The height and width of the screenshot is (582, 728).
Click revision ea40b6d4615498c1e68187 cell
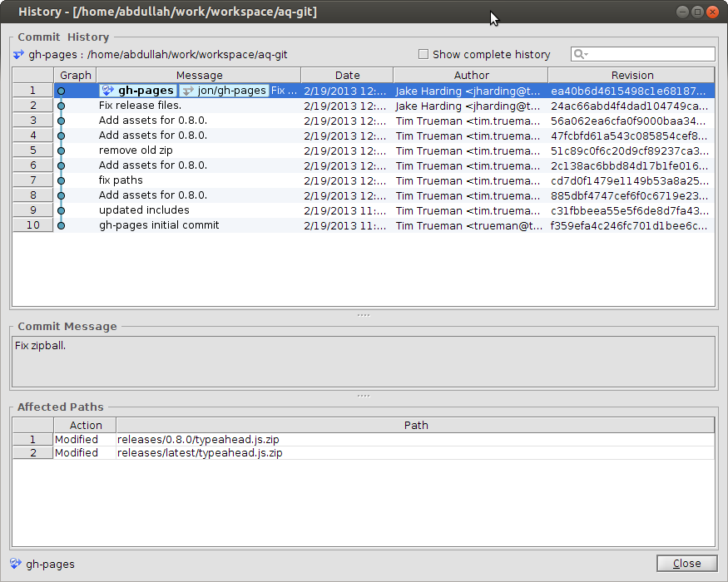[x=630, y=91]
